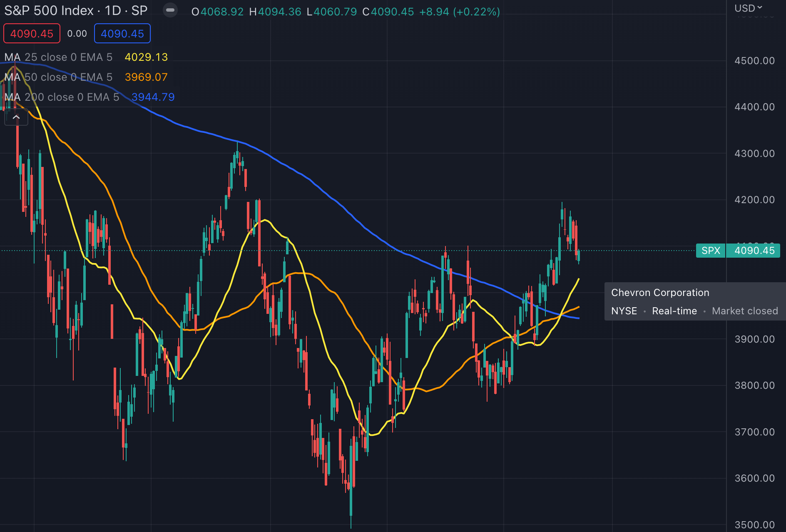Click the orange 3969.07 MA value
786x532 pixels.
pyautogui.click(x=146, y=77)
